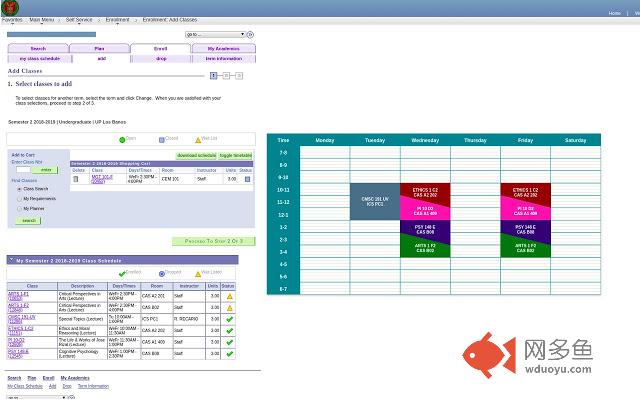Click Home link in top header
Screen dimensions: 640x400
click(x=614, y=13)
